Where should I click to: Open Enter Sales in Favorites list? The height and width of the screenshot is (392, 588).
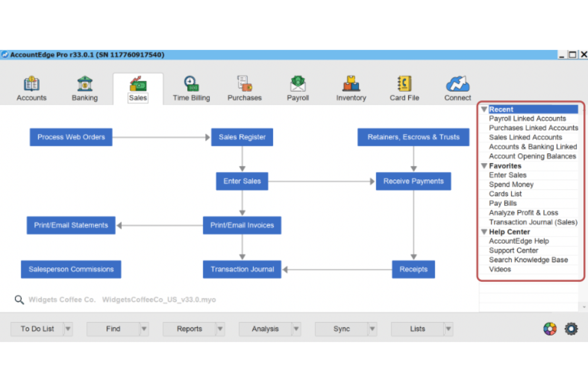click(507, 175)
